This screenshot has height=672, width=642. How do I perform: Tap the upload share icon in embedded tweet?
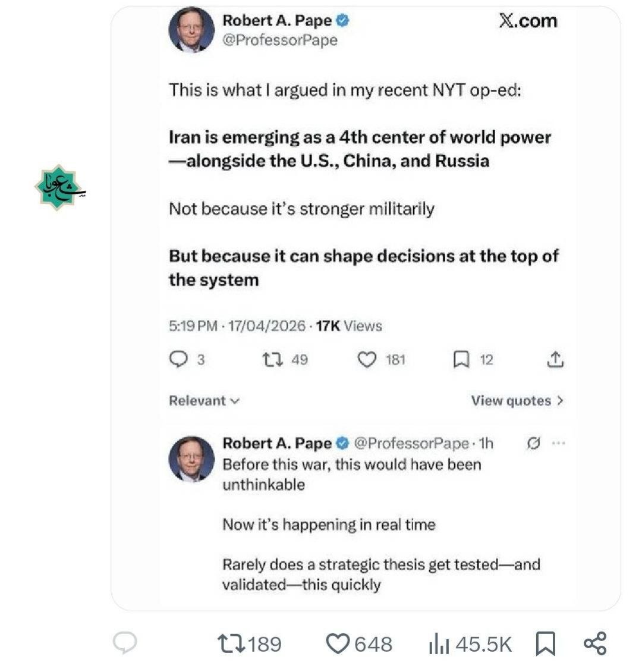coord(554,359)
